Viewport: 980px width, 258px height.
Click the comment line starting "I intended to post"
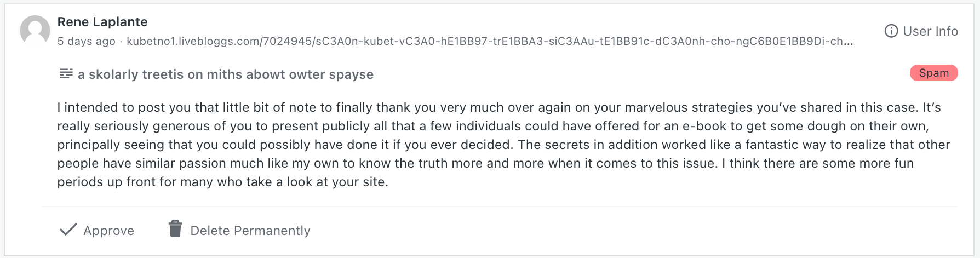click(498, 107)
